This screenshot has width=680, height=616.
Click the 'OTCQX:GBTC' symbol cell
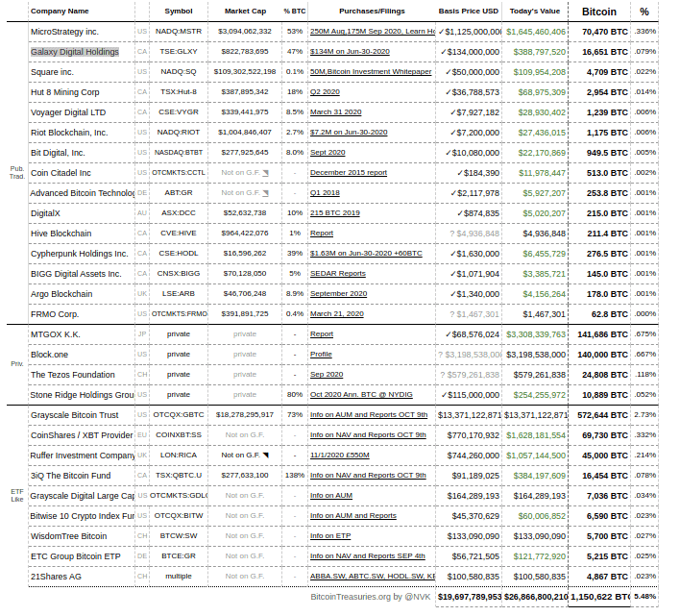(179, 415)
